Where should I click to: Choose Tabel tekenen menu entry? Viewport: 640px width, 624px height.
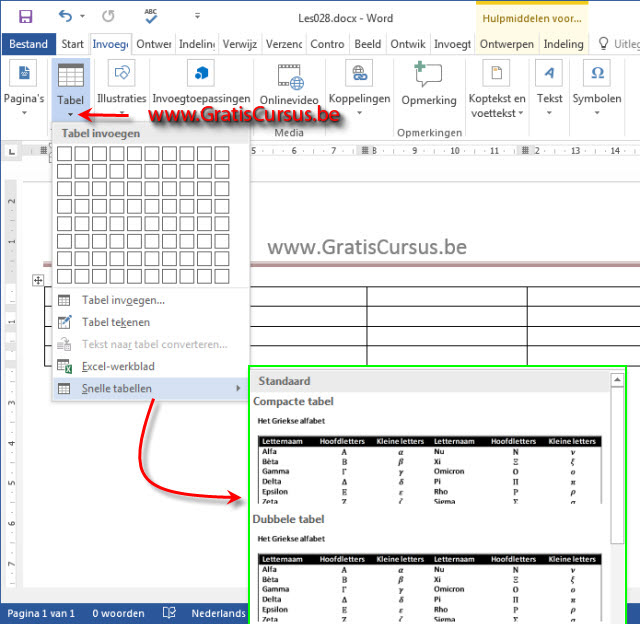[151, 322]
